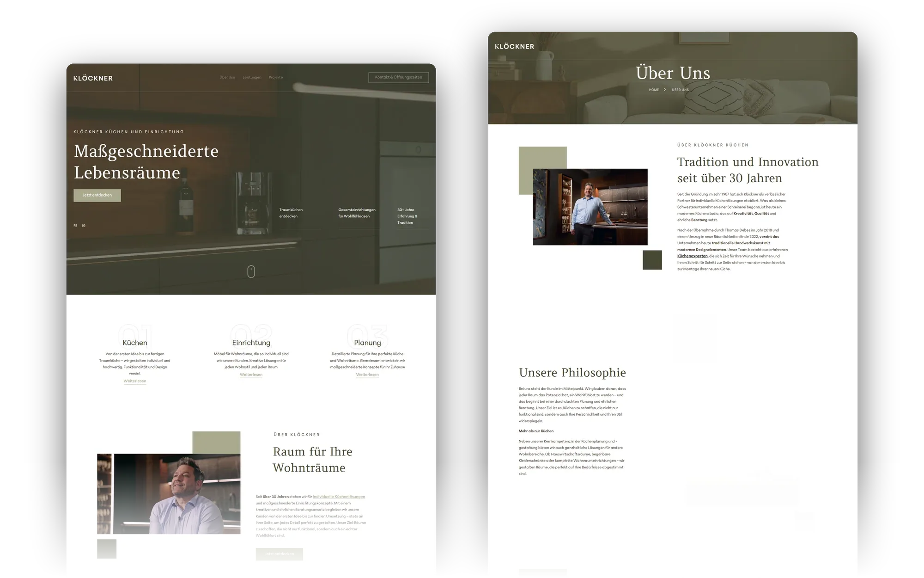Click the Maßgeschneiderte Lebensräume headline
The width and height of the screenshot is (924, 578).
coord(146,162)
